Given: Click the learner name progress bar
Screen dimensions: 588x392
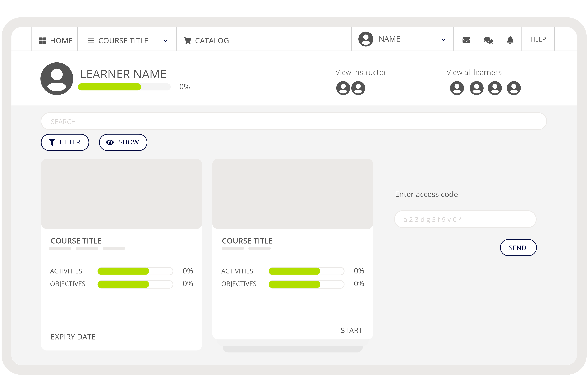Looking at the screenshot, I should (x=124, y=87).
